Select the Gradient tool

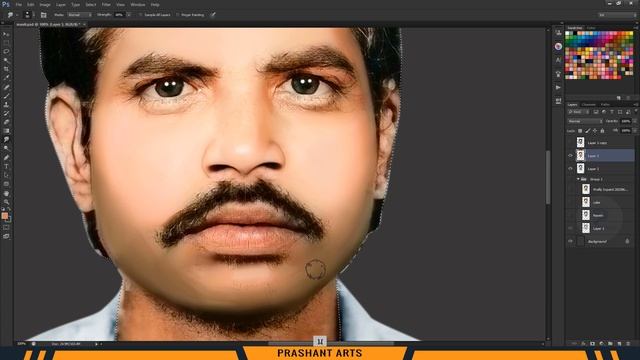click(6, 131)
